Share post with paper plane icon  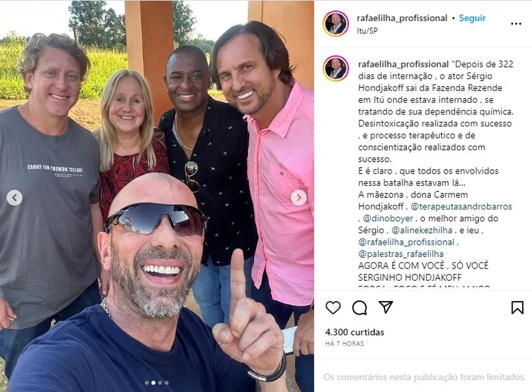click(x=386, y=307)
